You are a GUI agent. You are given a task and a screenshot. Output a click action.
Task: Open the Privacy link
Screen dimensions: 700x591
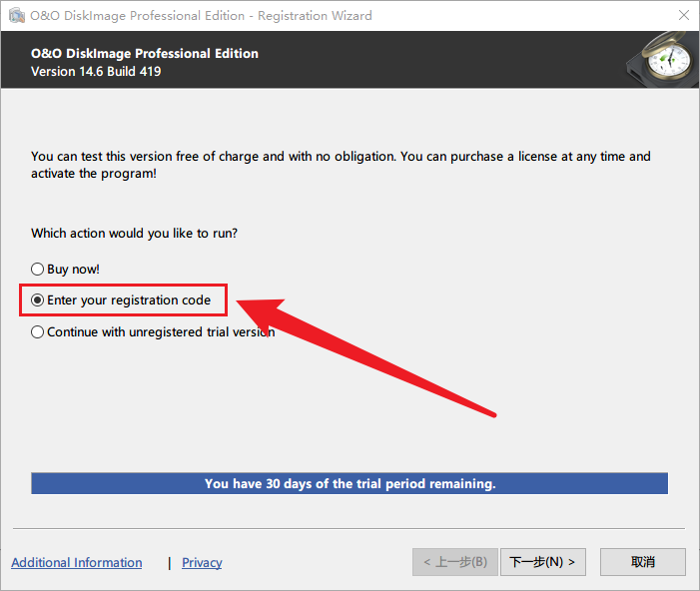(x=202, y=562)
